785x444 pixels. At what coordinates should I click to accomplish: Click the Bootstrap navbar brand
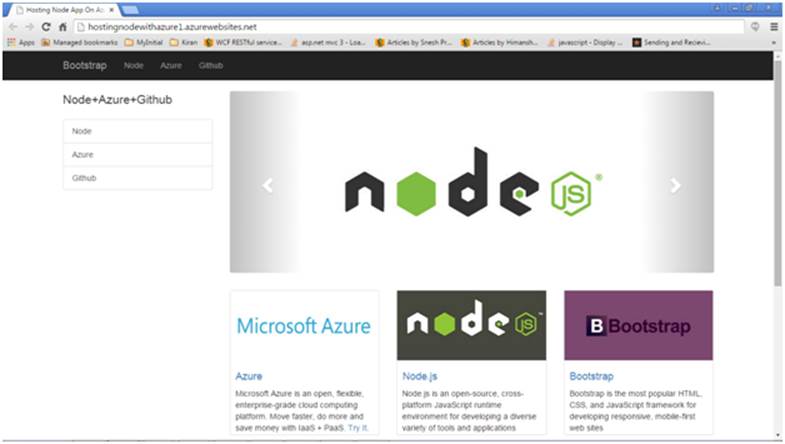click(x=85, y=66)
